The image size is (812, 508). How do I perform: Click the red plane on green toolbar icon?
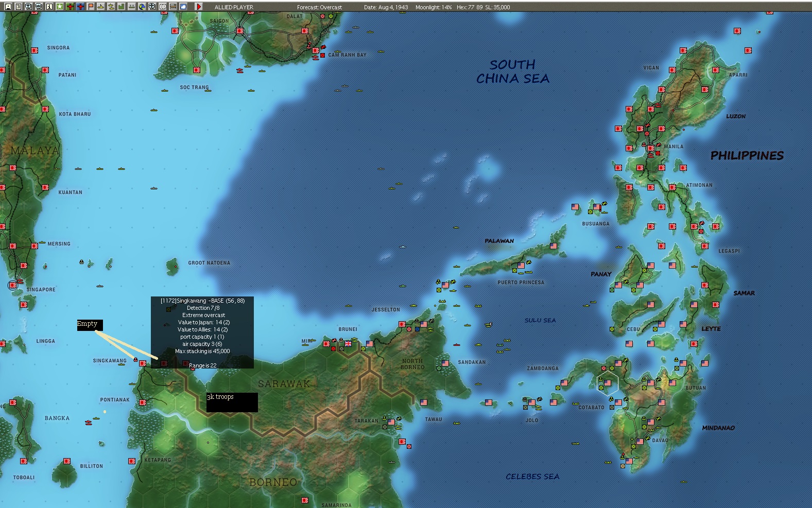coord(70,7)
